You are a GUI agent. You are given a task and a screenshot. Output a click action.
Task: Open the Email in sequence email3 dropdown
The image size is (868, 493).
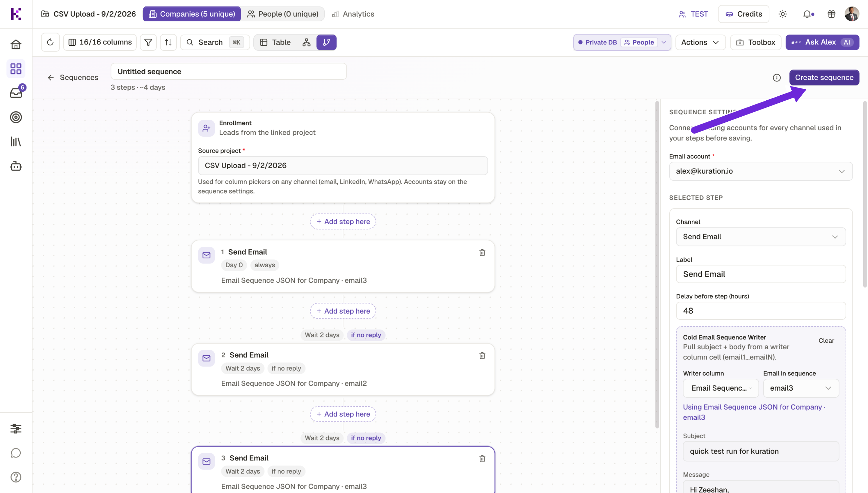[x=801, y=388]
